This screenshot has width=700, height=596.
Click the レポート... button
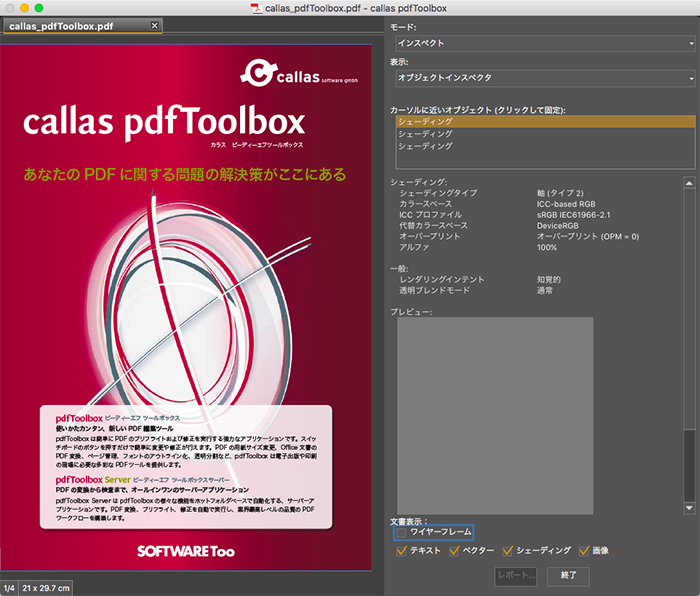(x=516, y=576)
